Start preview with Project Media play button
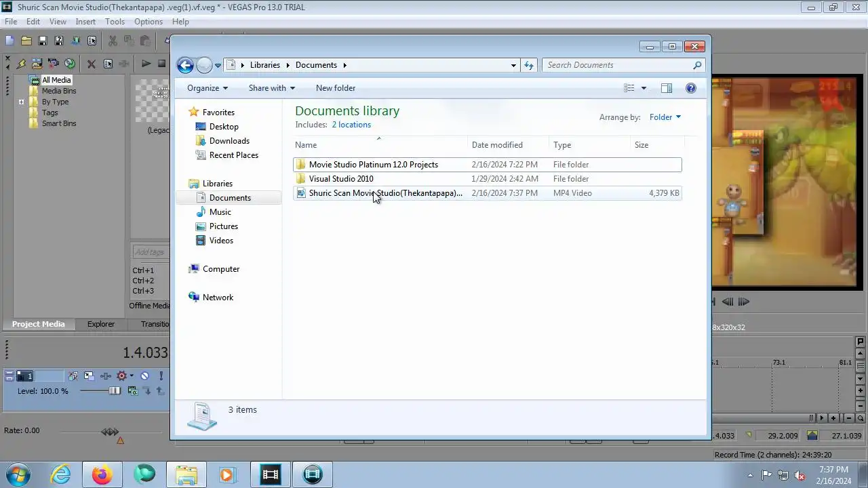 146,64
